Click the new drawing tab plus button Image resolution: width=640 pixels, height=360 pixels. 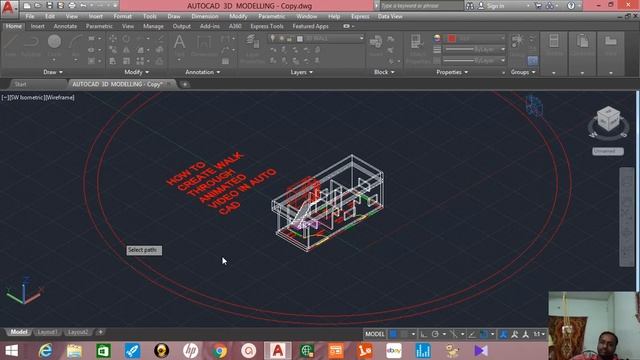coord(185,84)
